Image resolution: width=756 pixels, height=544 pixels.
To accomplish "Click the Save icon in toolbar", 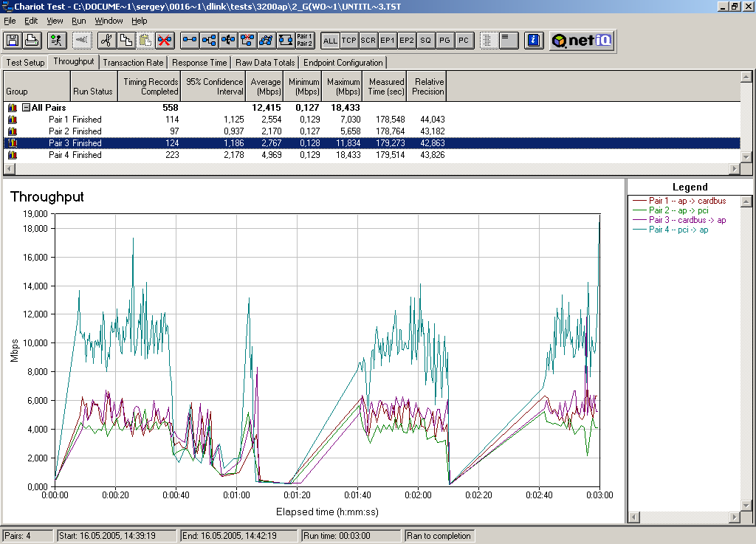I will pyautogui.click(x=13, y=40).
